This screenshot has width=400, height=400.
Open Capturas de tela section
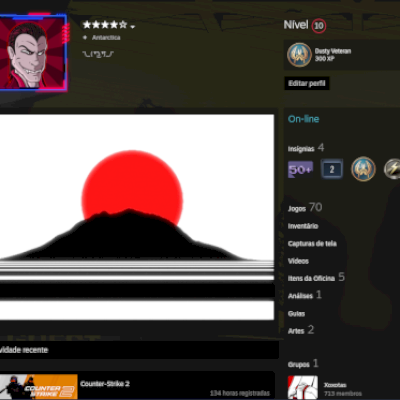pos(312,244)
